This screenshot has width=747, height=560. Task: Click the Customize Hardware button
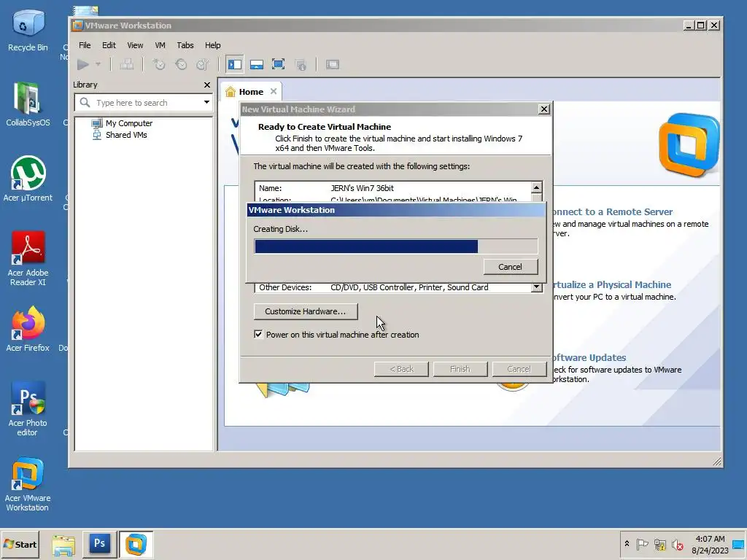pos(306,311)
